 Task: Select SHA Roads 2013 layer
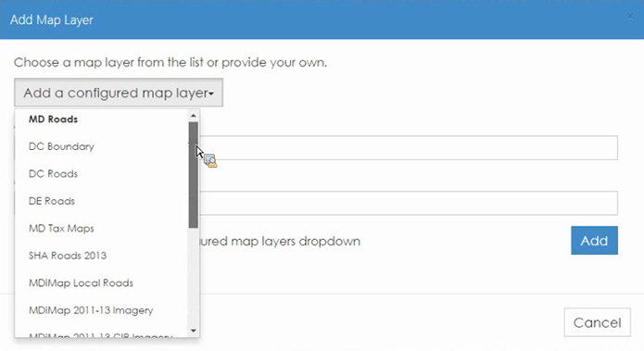pos(68,256)
